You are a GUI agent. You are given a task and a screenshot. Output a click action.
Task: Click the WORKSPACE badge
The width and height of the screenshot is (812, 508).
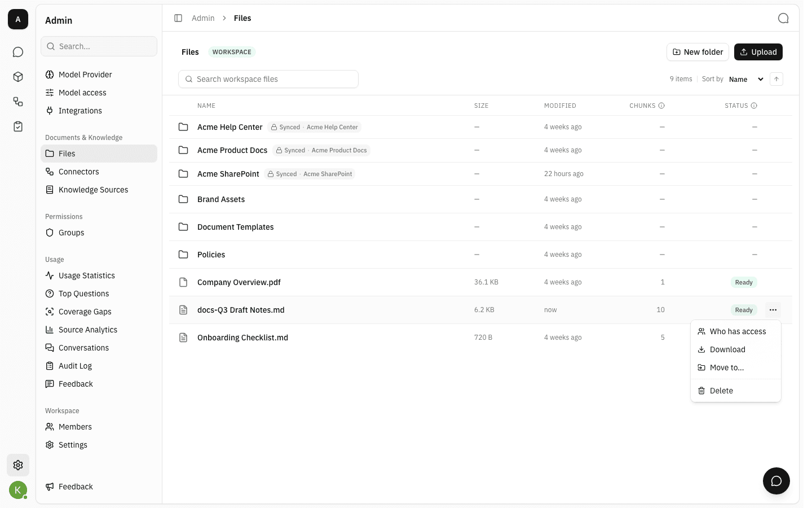232,52
